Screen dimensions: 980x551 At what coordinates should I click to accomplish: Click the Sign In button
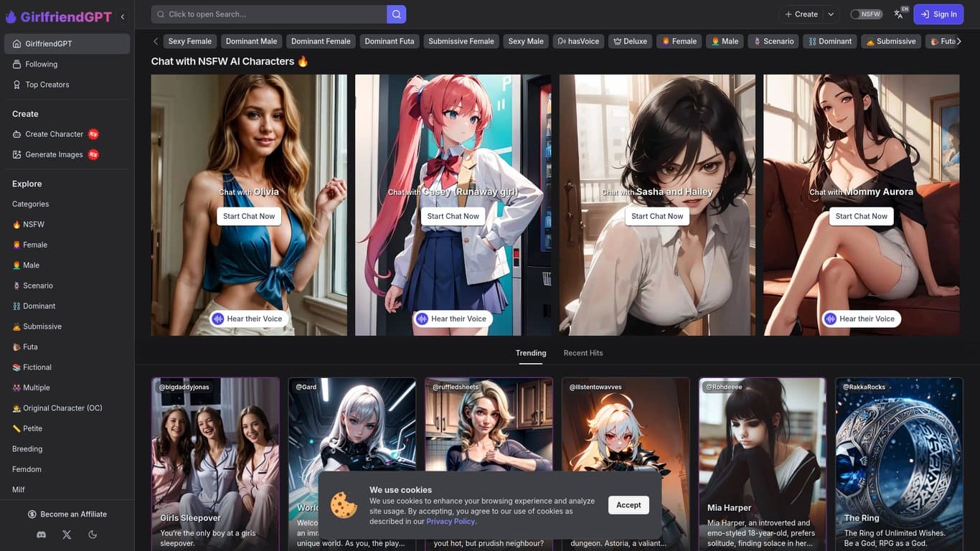[x=938, y=14]
